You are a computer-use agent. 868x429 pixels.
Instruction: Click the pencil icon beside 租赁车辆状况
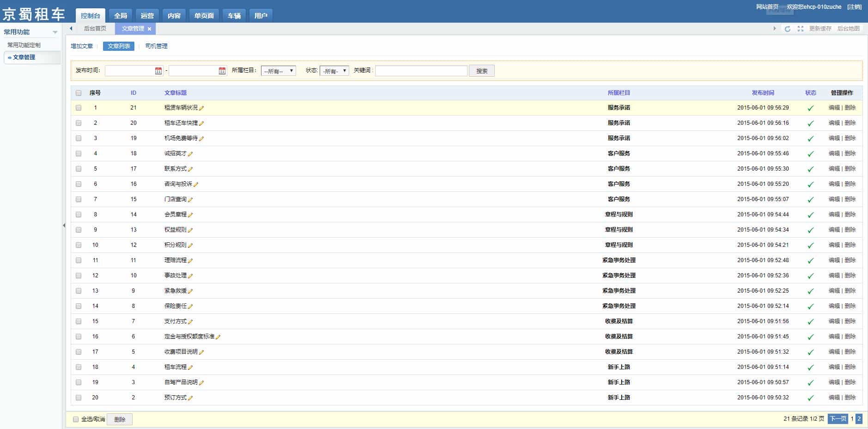(201, 108)
